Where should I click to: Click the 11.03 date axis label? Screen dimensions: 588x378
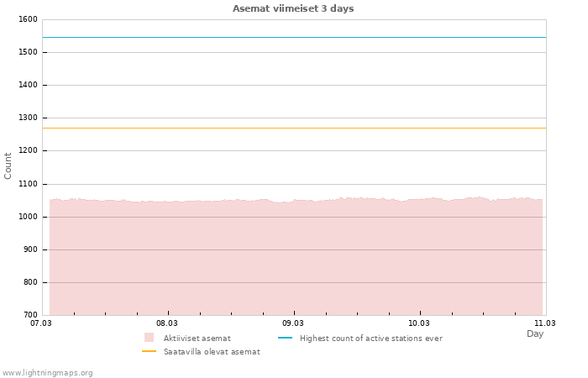tap(545, 323)
